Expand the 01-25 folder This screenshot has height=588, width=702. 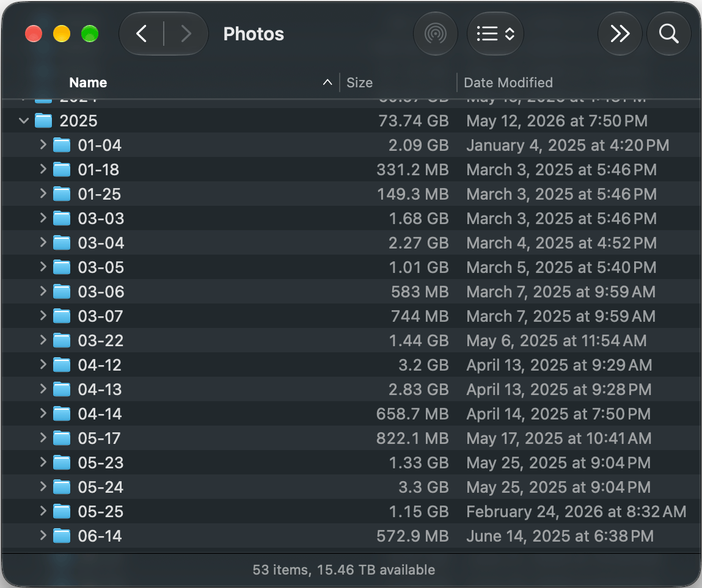point(43,194)
